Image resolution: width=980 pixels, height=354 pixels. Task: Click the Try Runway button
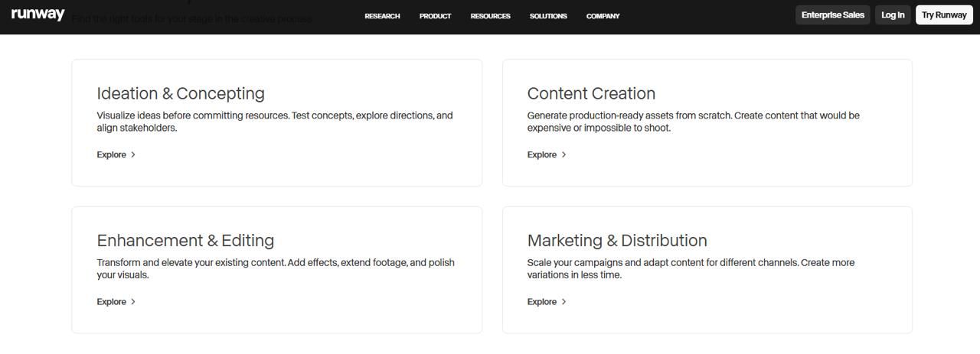click(944, 15)
